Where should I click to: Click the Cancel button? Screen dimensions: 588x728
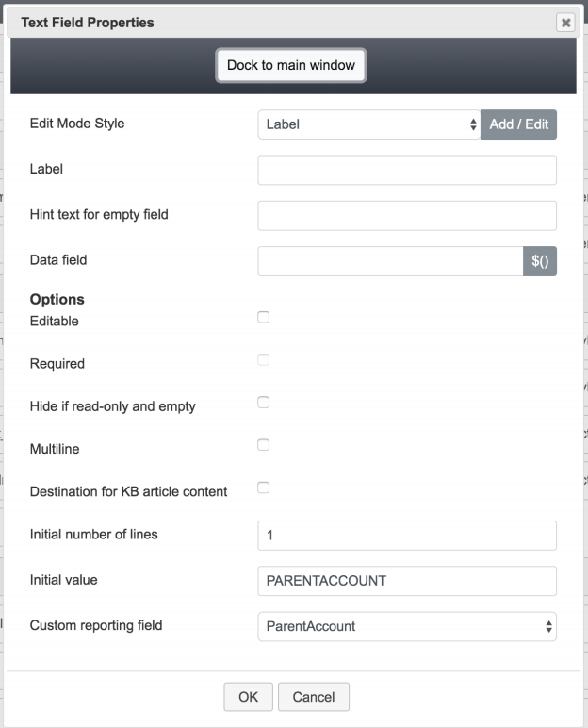pyautogui.click(x=314, y=697)
